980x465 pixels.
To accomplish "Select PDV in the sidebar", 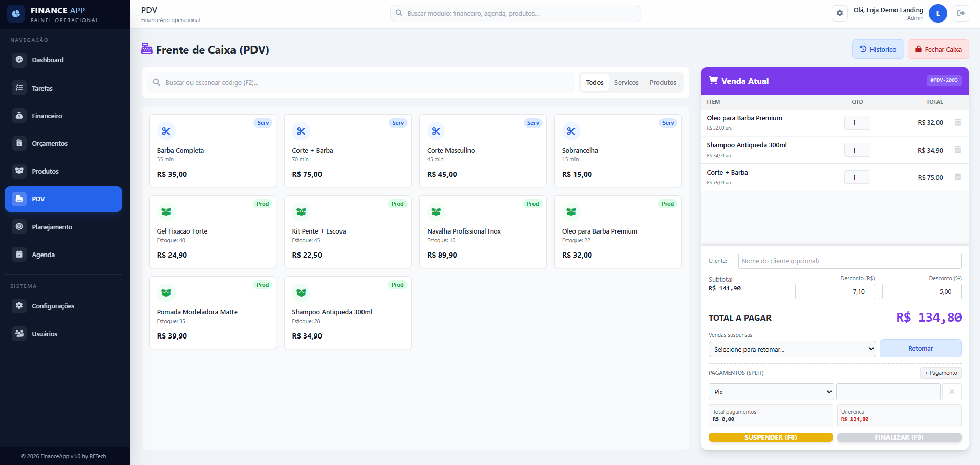I will (63, 199).
